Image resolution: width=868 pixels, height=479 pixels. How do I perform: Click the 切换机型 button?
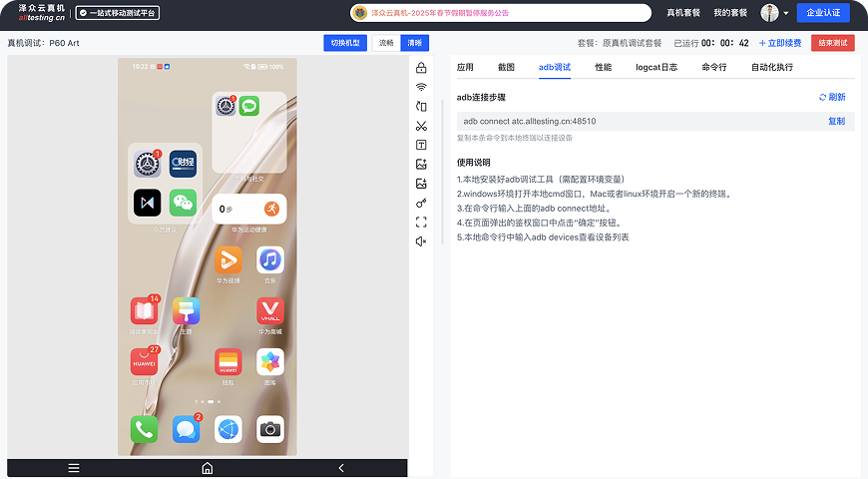pyautogui.click(x=345, y=43)
